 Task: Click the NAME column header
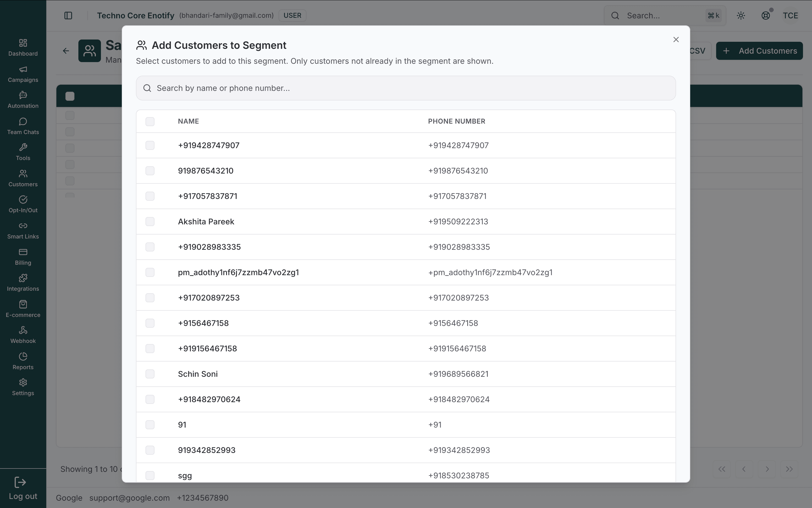[188, 121]
